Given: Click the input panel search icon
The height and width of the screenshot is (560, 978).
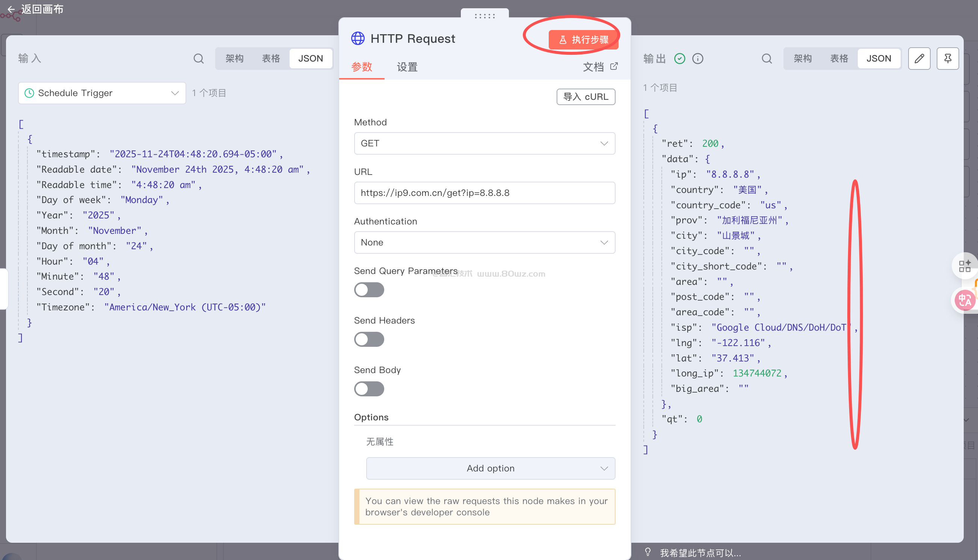Looking at the screenshot, I should click(199, 59).
